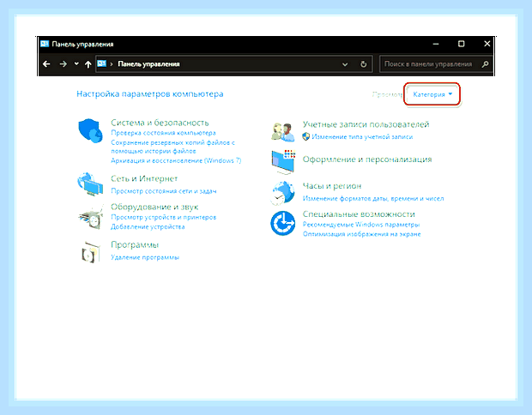Open Изменение типа учетной записи link
The image size is (532, 415).
pos(362,137)
